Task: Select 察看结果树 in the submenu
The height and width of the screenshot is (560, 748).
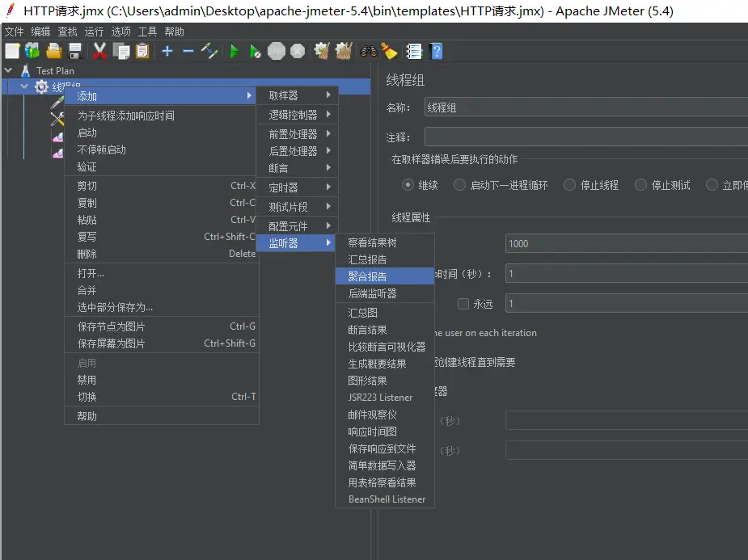Action: coord(372,242)
